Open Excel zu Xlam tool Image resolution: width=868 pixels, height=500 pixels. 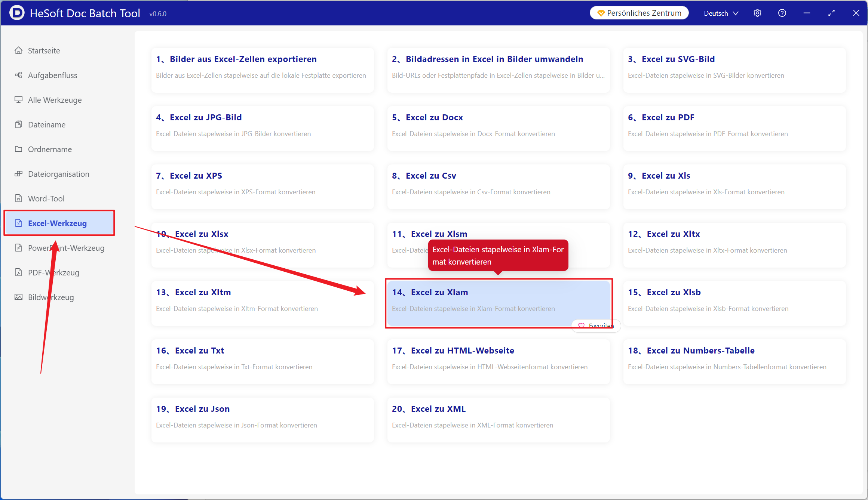(x=499, y=303)
